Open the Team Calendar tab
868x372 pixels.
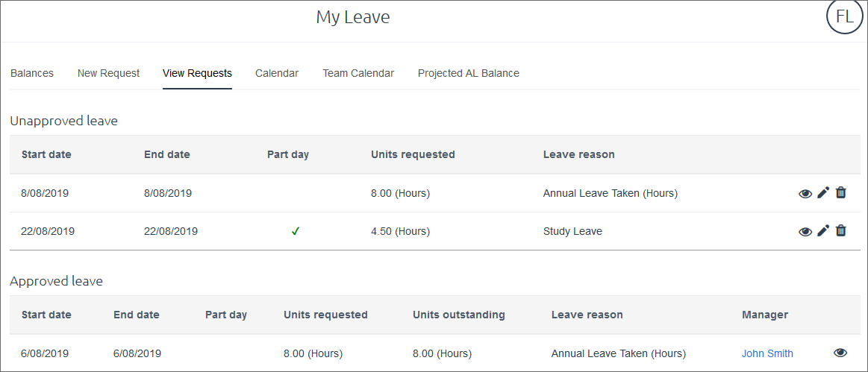[358, 73]
